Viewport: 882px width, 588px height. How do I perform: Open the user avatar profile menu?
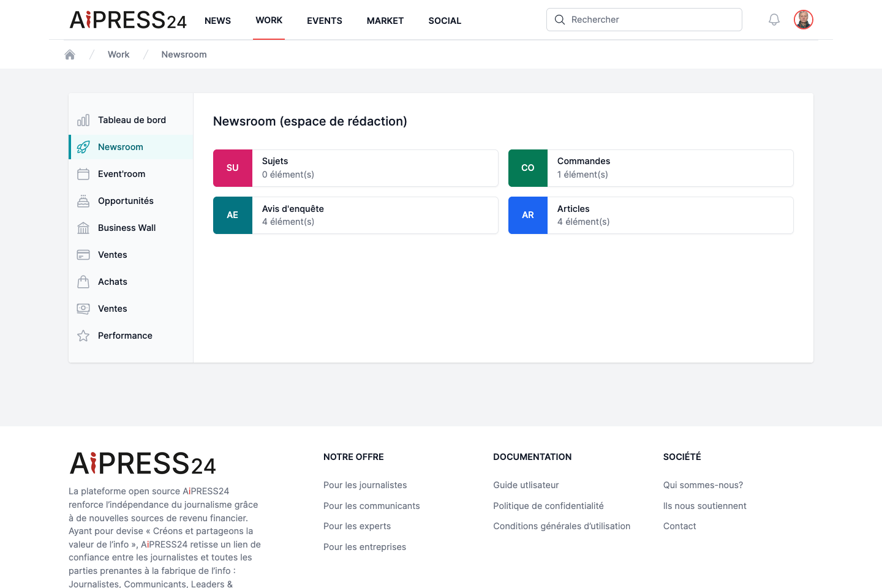[804, 20]
